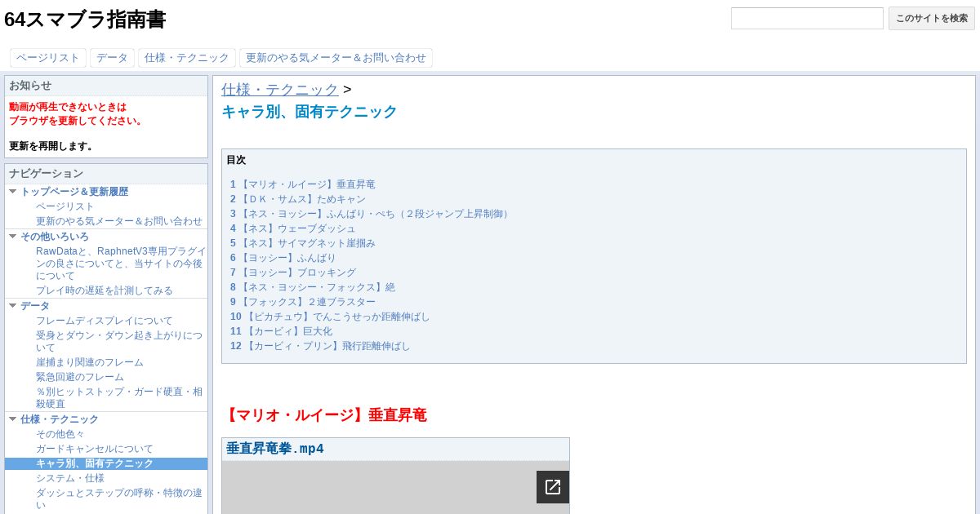
Task: Open sidebar 更新のやる気メーター＆お問い合わせ link
Action: [119, 221]
